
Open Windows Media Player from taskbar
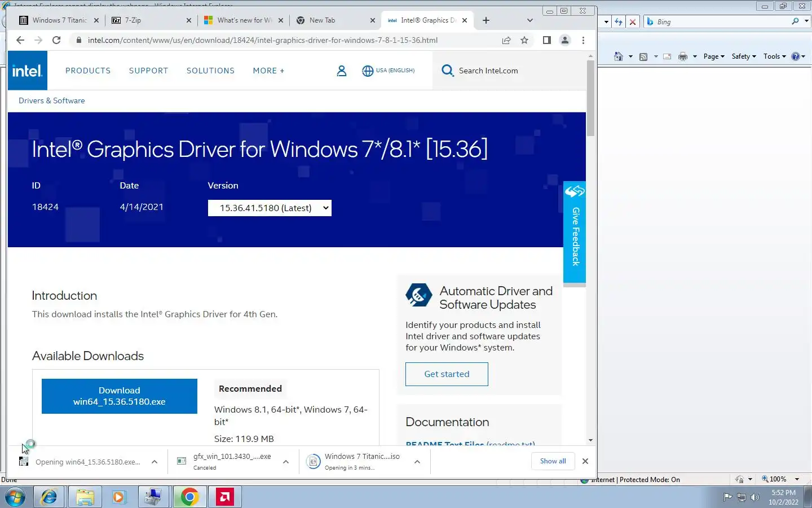118,497
